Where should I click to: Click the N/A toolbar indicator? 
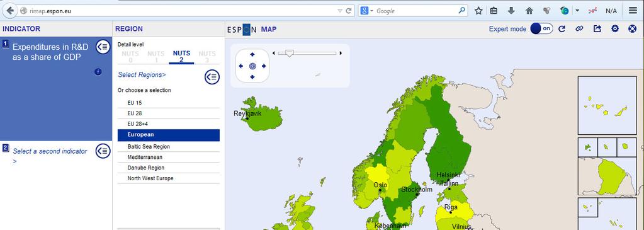tap(611, 11)
